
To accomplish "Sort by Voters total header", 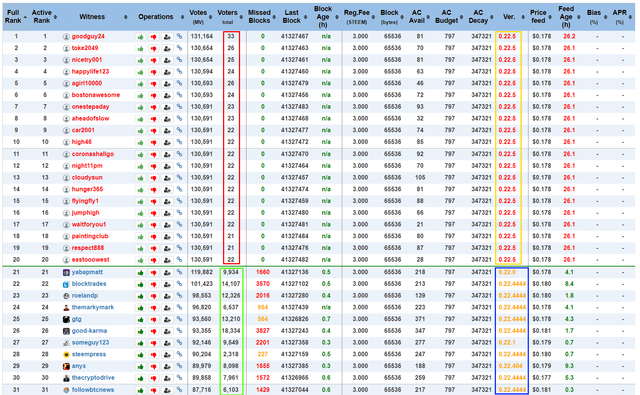I will pos(229,17).
